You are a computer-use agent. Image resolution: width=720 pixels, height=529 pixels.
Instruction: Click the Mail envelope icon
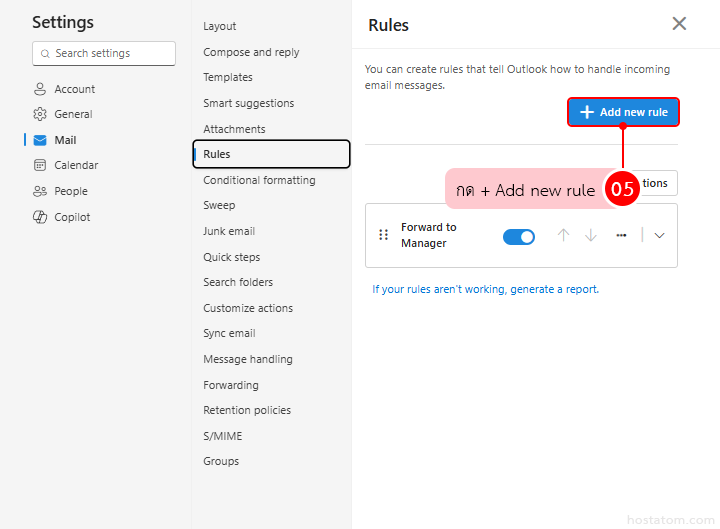40,140
